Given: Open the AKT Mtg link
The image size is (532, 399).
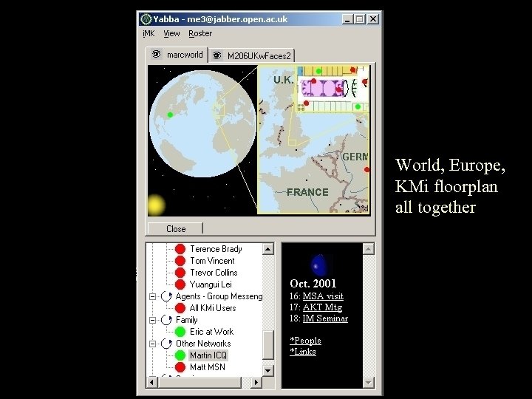Looking at the screenshot, I should click(x=322, y=307).
